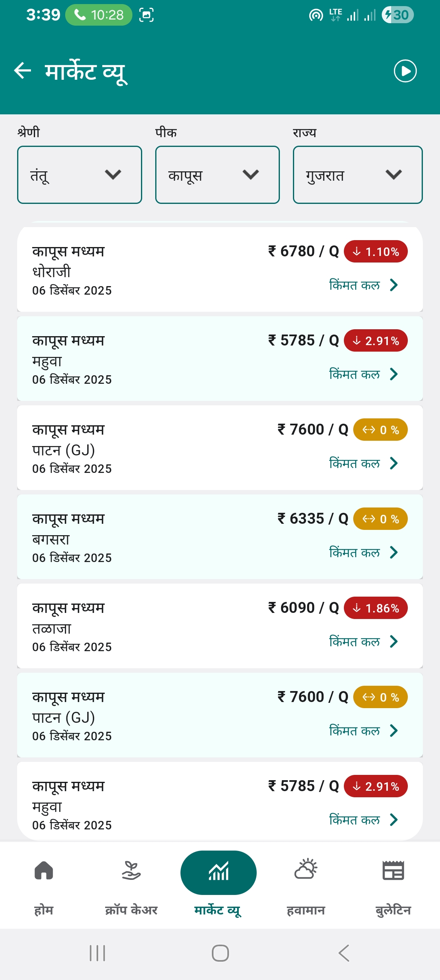Tap किंमत कल link for तळाजा
Image resolution: width=440 pixels, height=980 pixels.
pos(354,642)
